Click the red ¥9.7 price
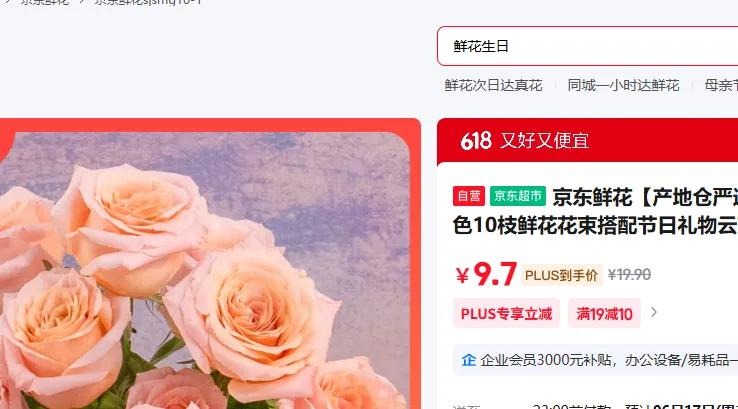This screenshot has width=738, height=409. (487, 274)
